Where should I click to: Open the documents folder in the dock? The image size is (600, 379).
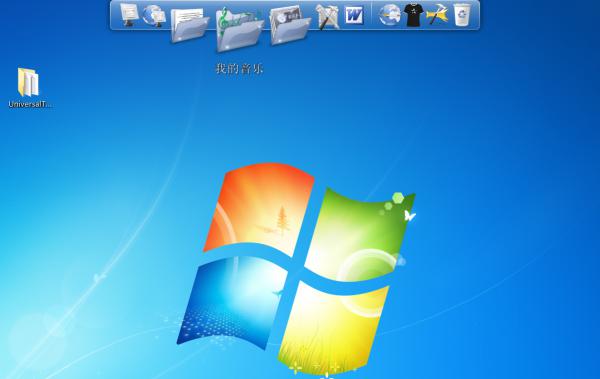(189, 25)
